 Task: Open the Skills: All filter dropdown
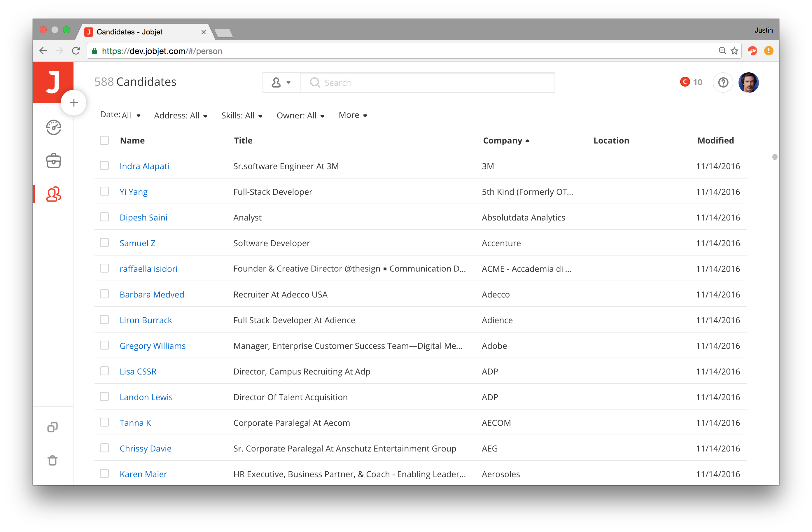[242, 116]
